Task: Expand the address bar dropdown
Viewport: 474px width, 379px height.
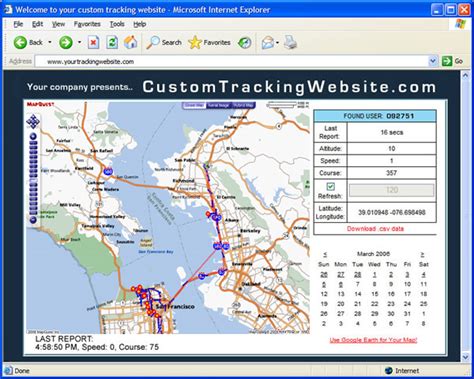Action: [x=433, y=61]
